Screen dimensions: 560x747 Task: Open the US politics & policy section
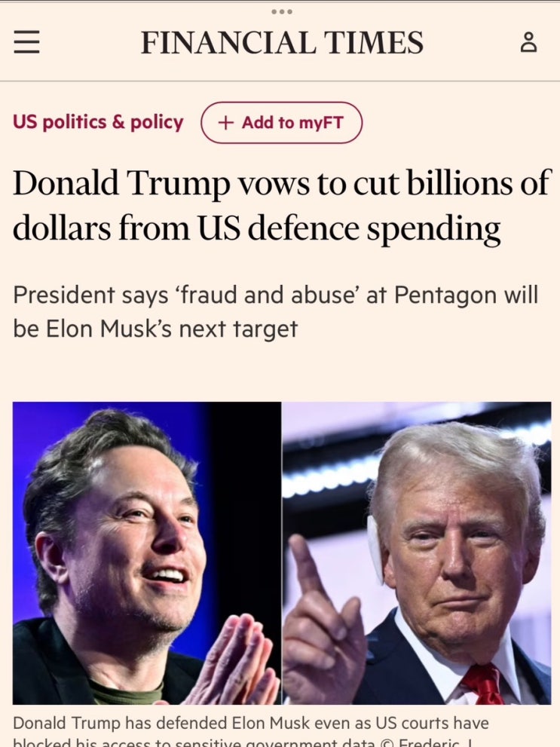[x=98, y=122]
